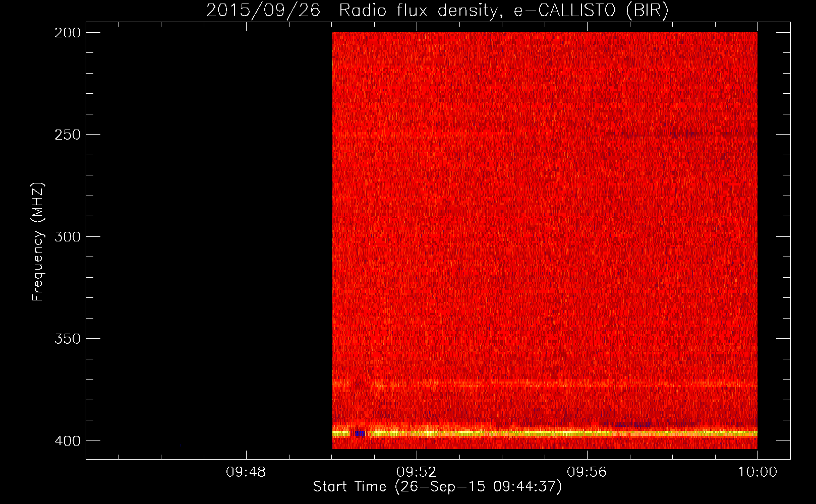Click the 300 frequency tick label
Viewport: 816px width, 504px height.
point(67,236)
